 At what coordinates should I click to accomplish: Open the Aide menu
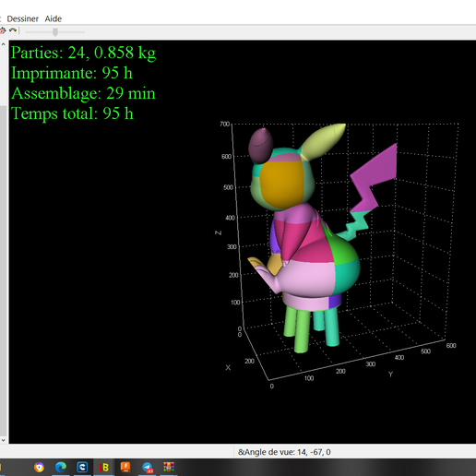point(54,18)
